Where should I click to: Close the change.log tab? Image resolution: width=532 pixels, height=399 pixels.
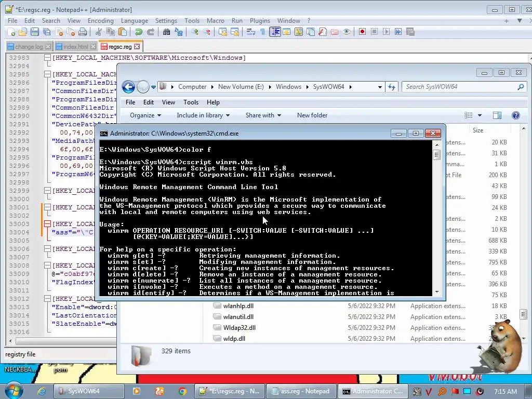[48, 46]
